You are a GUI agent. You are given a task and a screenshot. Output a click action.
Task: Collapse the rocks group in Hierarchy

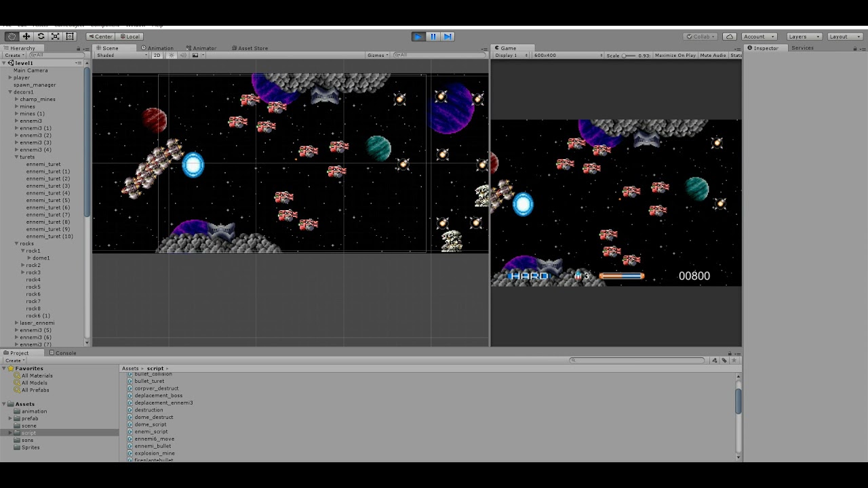(17, 244)
